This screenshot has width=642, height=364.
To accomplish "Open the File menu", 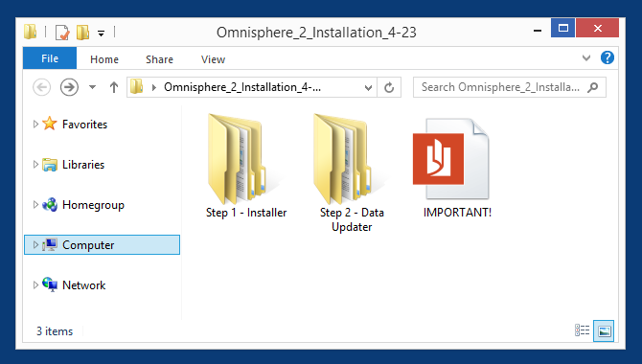I will click(50, 58).
